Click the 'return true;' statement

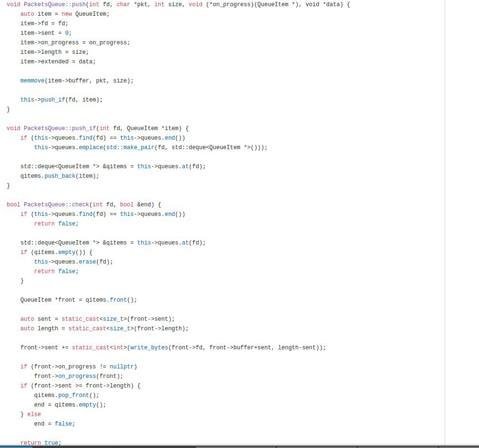click(41, 442)
